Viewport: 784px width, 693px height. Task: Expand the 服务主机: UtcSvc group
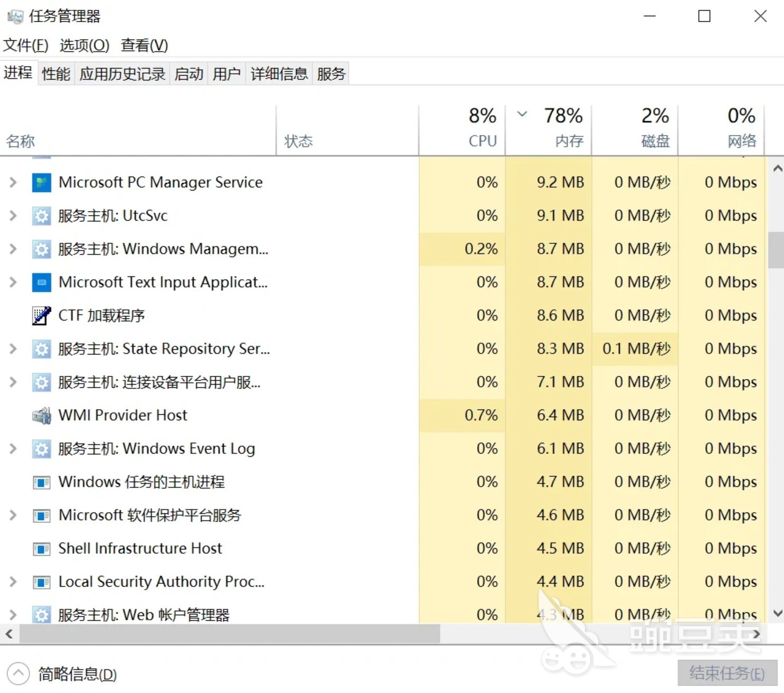pos(13,216)
